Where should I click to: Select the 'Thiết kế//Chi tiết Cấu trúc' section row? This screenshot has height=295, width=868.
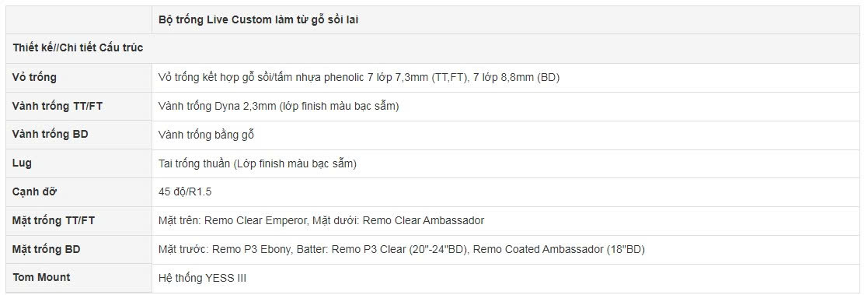point(434,48)
